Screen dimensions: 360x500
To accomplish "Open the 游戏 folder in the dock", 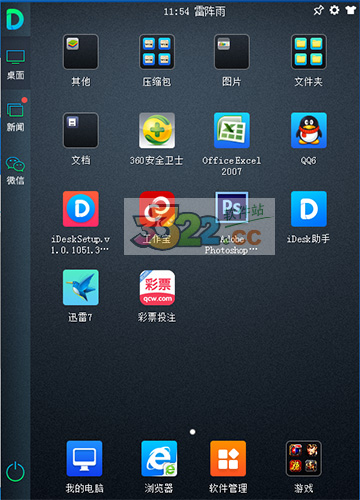I will [304, 459].
